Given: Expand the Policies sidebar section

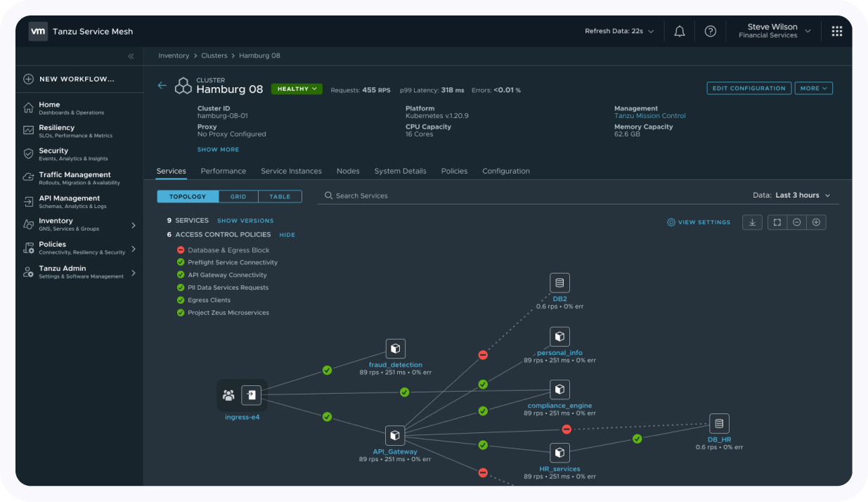Looking at the screenshot, I should point(134,249).
